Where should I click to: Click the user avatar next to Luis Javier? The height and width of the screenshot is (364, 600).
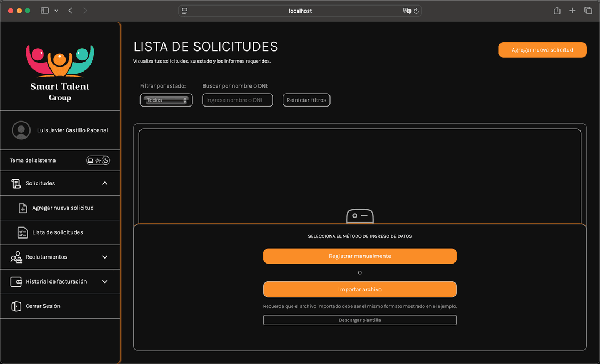(21, 130)
